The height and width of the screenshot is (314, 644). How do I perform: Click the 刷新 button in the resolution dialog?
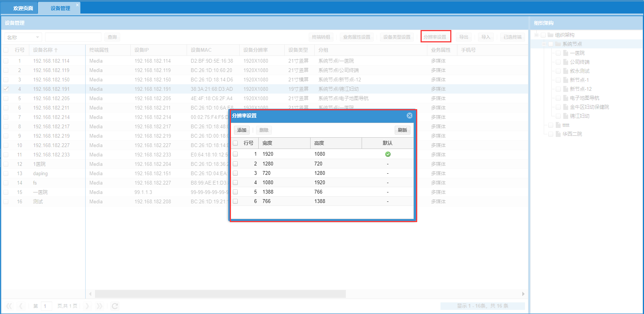[403, 130]
